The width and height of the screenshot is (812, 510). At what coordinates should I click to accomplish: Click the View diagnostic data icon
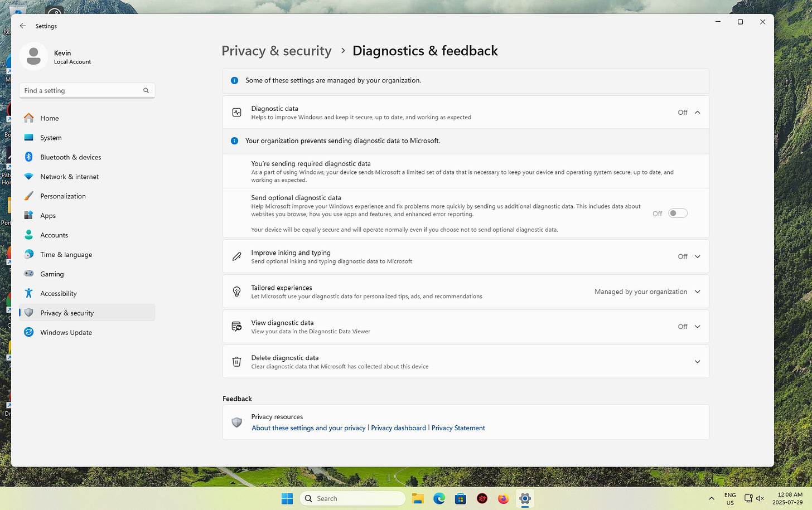point(236,327)
